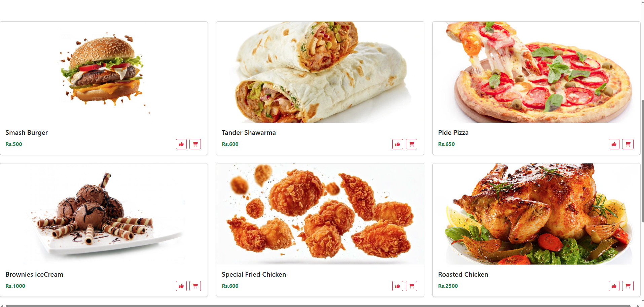
Task: Add Smash Burger to cart
Action: [x=195, y=144]
